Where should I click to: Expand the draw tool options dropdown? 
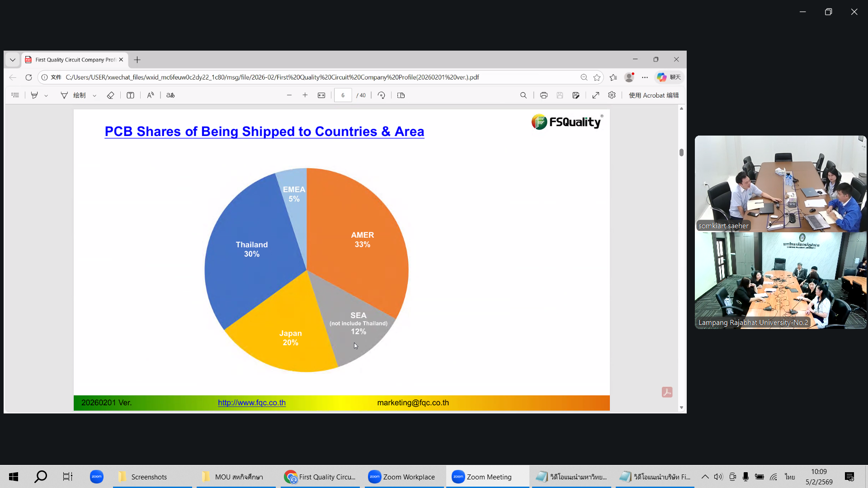[94, 96]
